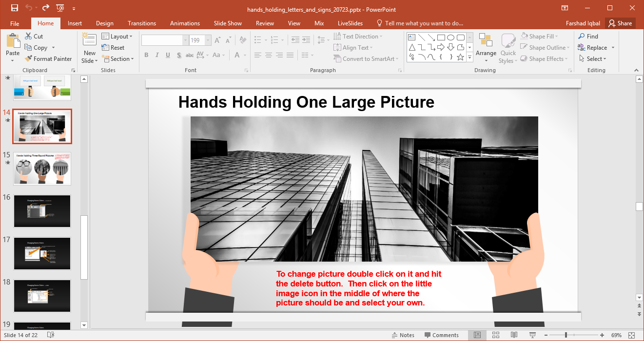Switch to the Insert tab
The image size is (644, 341).
[x=75, y=23]
